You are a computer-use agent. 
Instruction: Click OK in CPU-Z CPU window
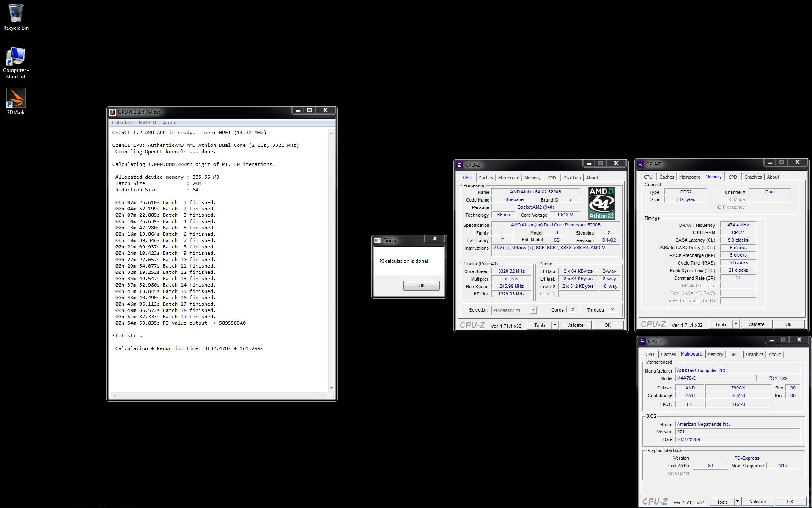607,325
